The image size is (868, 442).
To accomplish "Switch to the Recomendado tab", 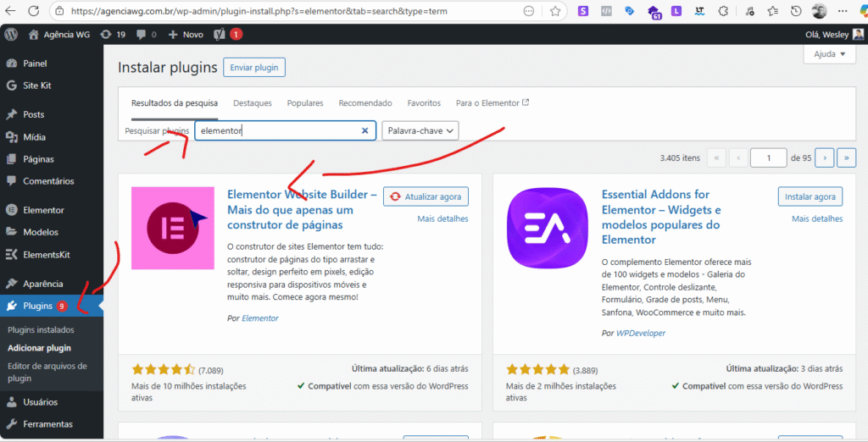I will [x=365, y=103].
